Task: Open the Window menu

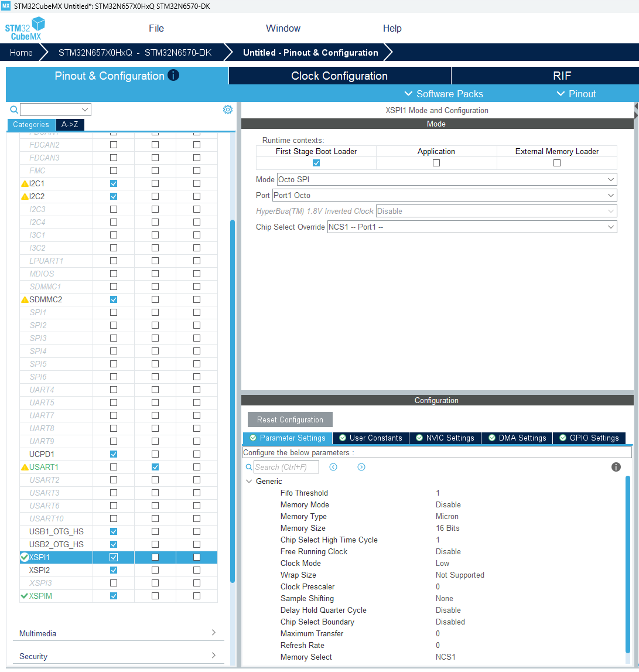Action: pyautogui.click(x=283, y=28)
